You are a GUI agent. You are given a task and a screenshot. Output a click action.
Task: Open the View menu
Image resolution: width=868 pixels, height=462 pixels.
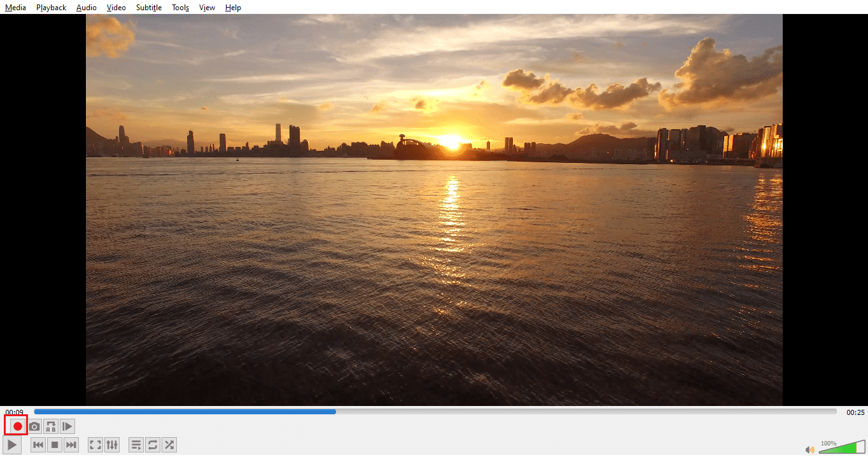pos(207,8)
